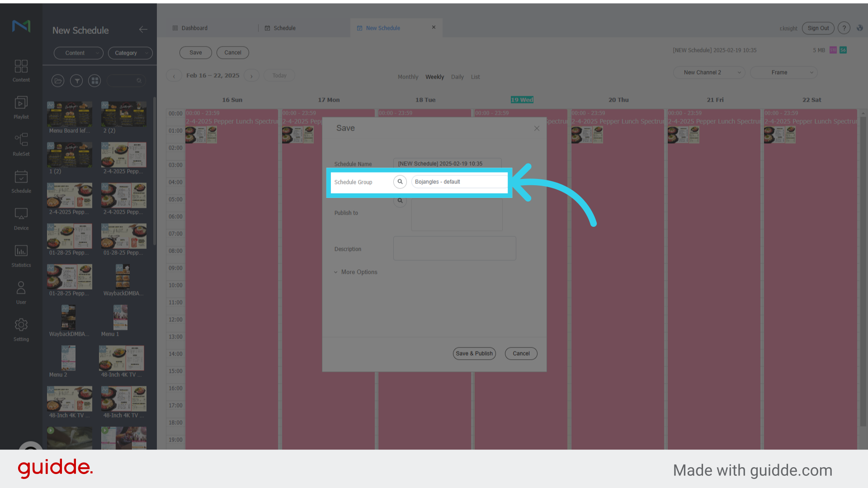Open the Content section in sidebar
The height and width of the screenshot is (488, 868).
[x=21, y=71]
